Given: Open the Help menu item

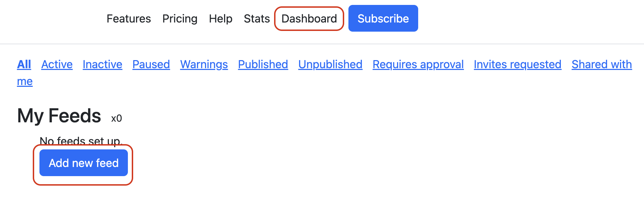Looking at the screenshot, I should point(221,19).
